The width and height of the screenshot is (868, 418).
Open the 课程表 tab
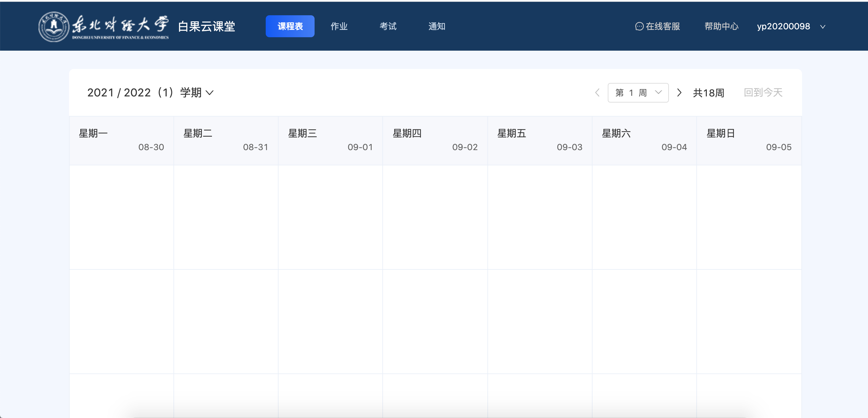click(290, 26)
